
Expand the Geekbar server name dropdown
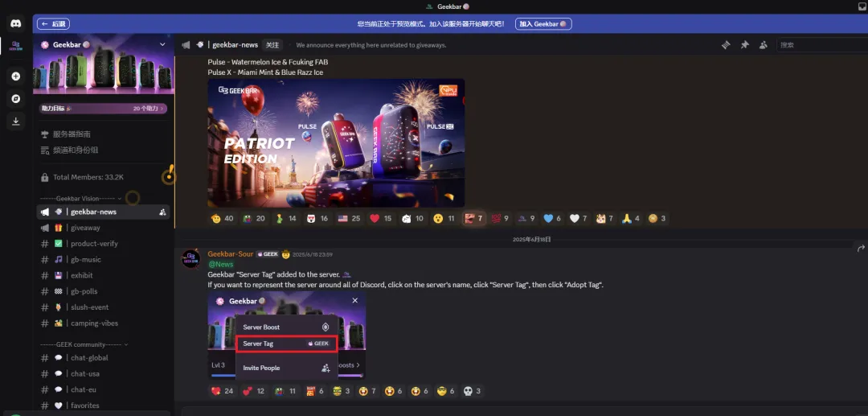tap(162, 44)
